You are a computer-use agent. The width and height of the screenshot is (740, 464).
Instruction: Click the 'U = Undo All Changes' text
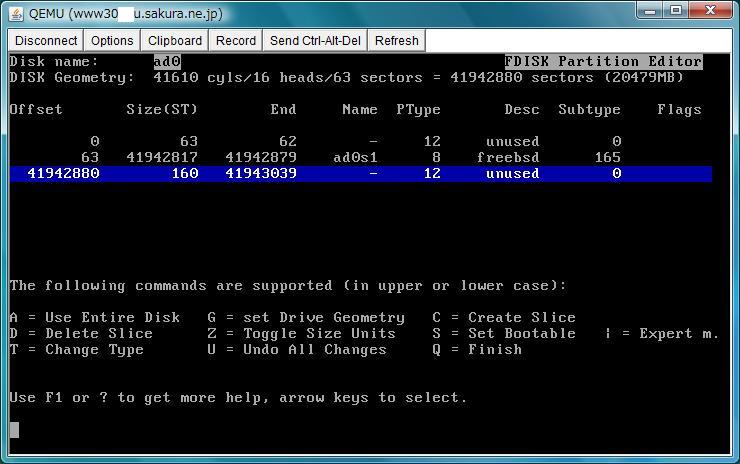click(x=297, y=349)
